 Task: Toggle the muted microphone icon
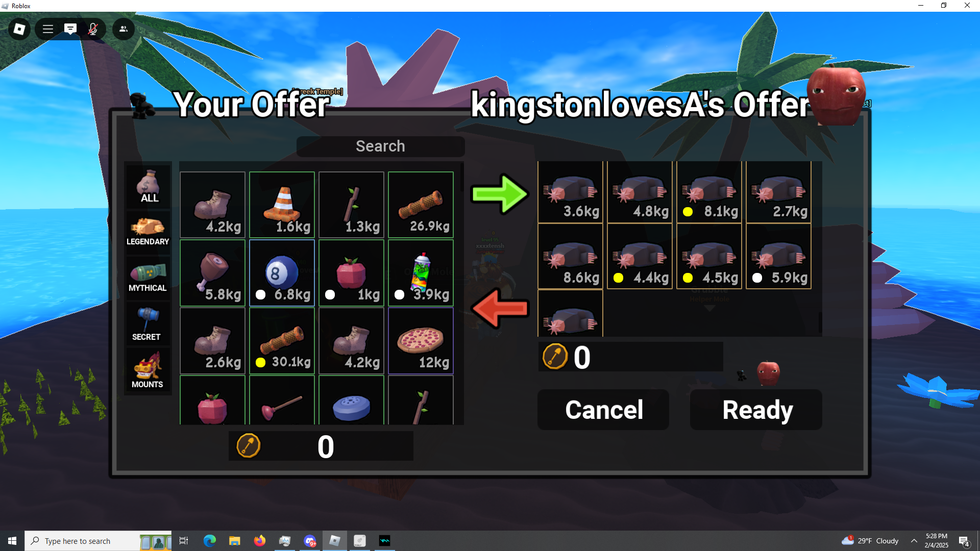pos(93,29)
